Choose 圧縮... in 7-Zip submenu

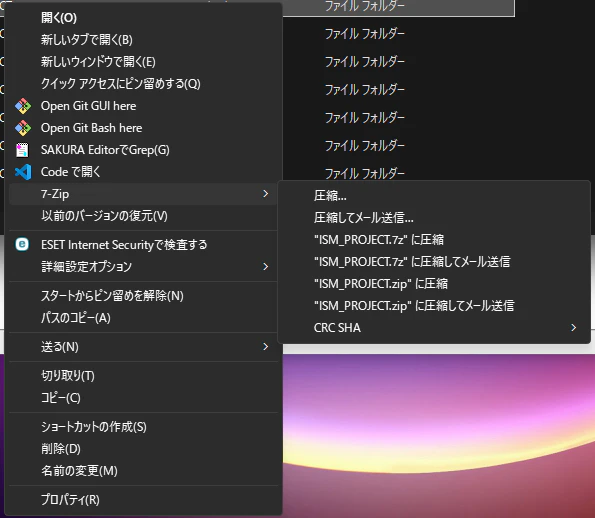(x=434, y=195)
